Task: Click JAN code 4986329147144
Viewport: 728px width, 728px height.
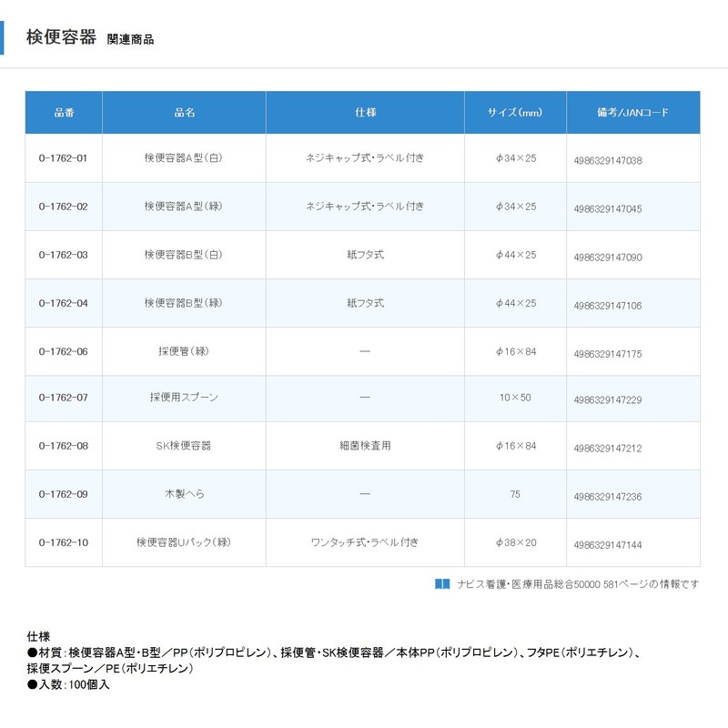Action: coord(608,544)
